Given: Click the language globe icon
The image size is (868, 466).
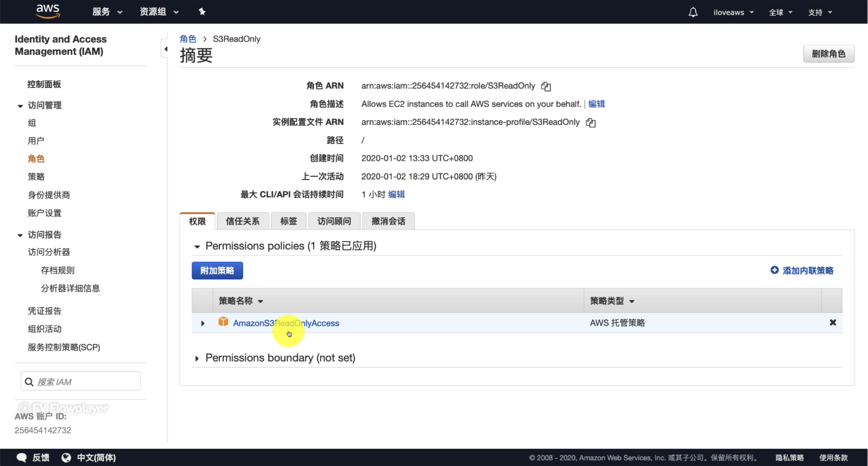Looking at the screenshot, I should [66, 458].
